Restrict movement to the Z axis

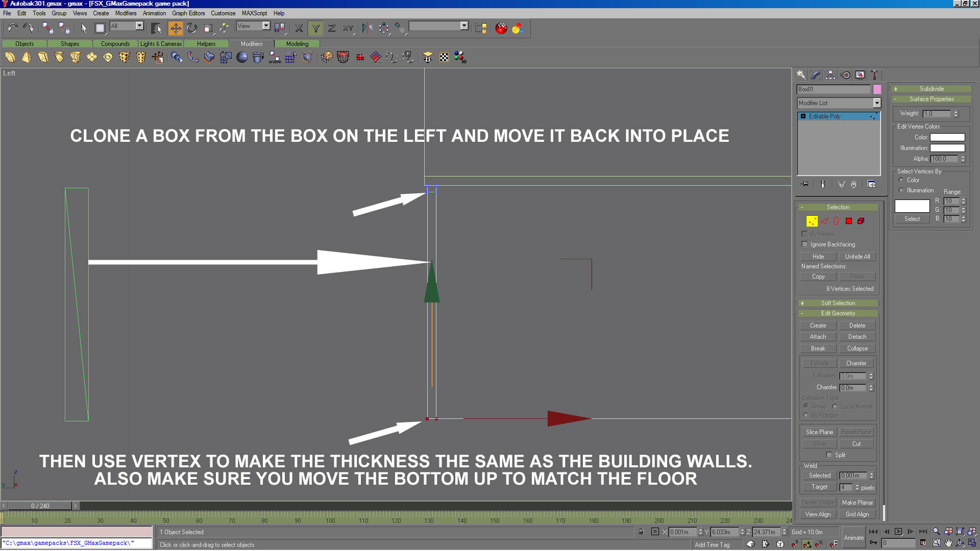coord(332,28)
